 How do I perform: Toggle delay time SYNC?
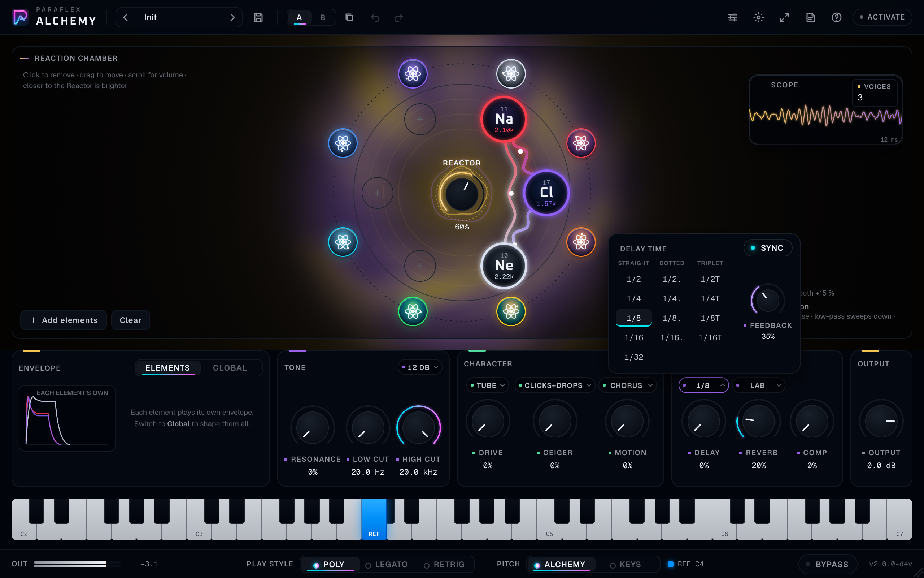click(x=767, y=248)
